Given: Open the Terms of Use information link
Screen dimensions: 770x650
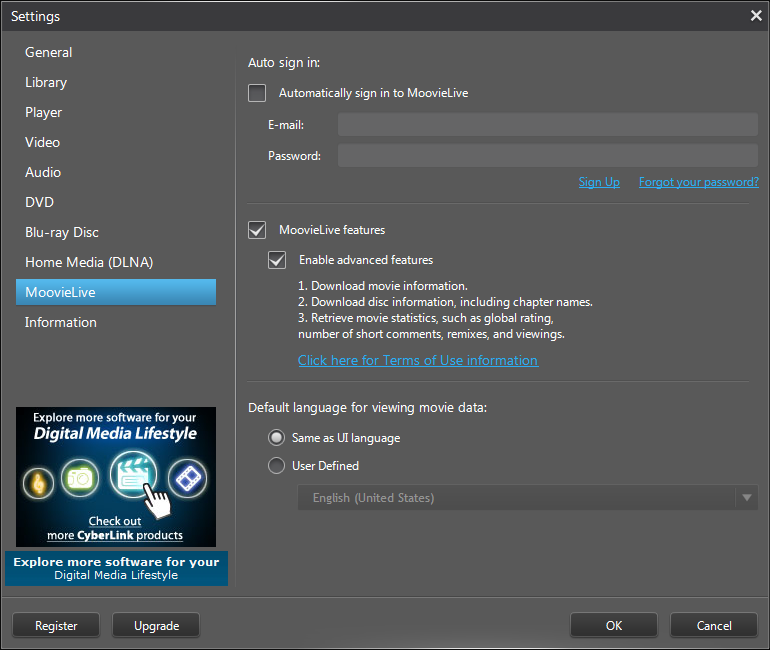Looking at the screenshot, I should point(418,360).
